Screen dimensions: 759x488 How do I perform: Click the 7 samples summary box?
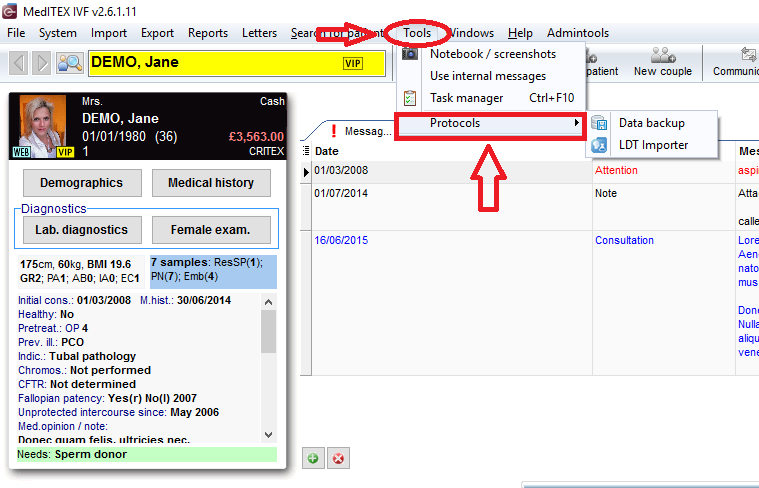pyautogui.click(x=213, y=272)
